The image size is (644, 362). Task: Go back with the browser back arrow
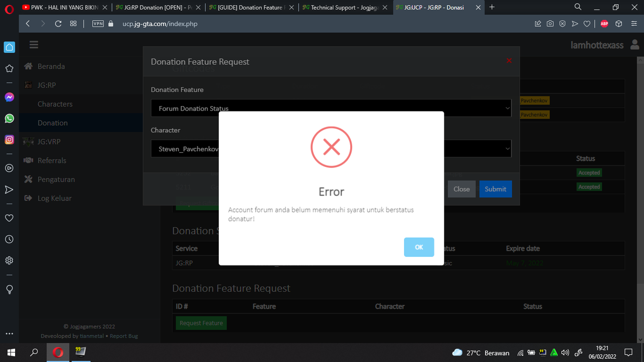point(28,24)
